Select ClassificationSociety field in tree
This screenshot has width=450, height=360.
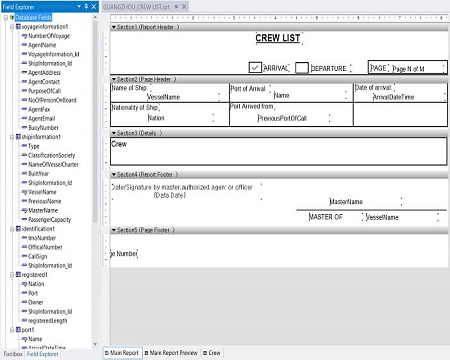point(52,155)
